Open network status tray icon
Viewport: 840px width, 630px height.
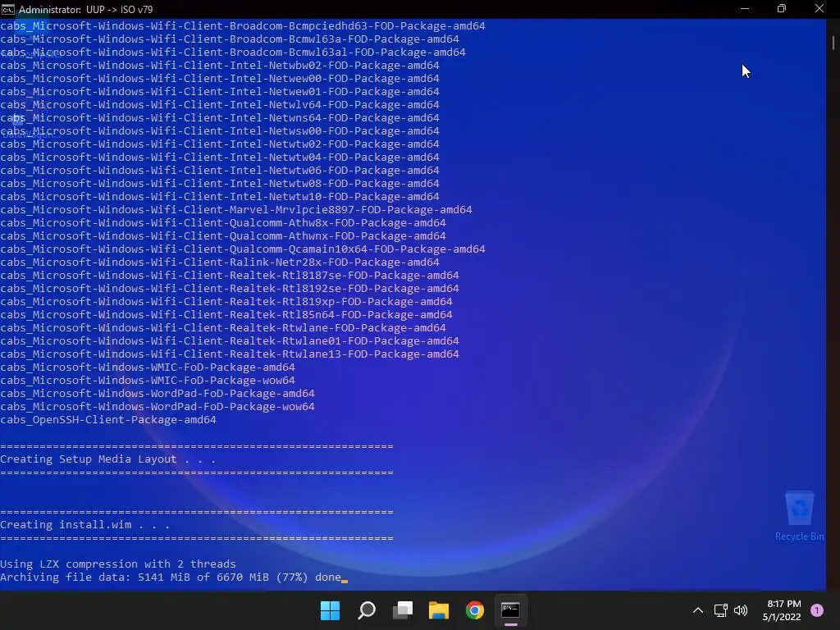[x=720, y=610]
